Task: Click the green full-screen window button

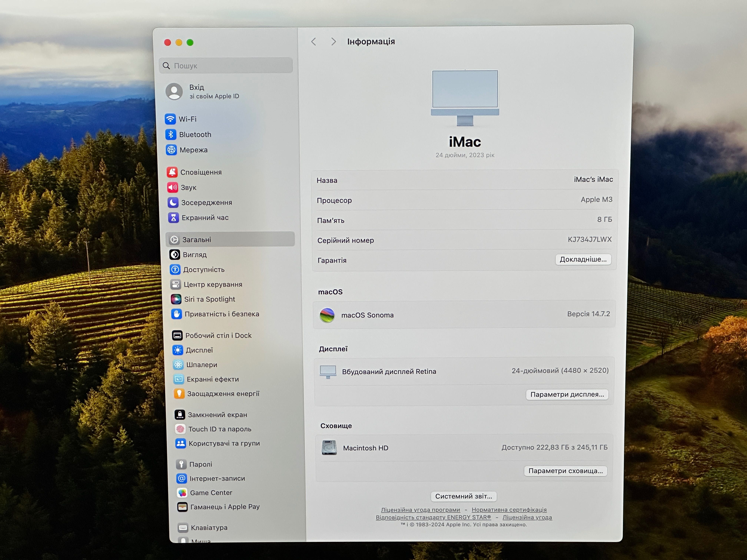Action: 190,42
